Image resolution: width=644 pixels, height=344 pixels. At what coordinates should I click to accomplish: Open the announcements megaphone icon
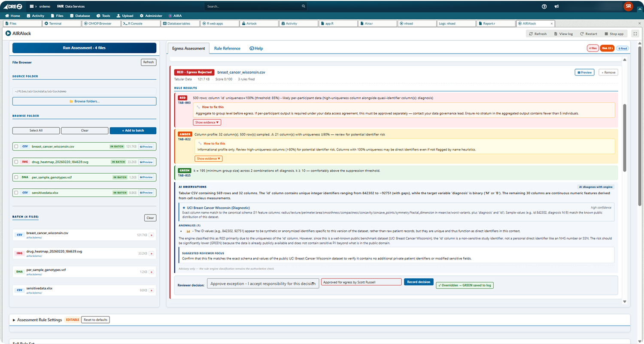click(x=556, y=6)
